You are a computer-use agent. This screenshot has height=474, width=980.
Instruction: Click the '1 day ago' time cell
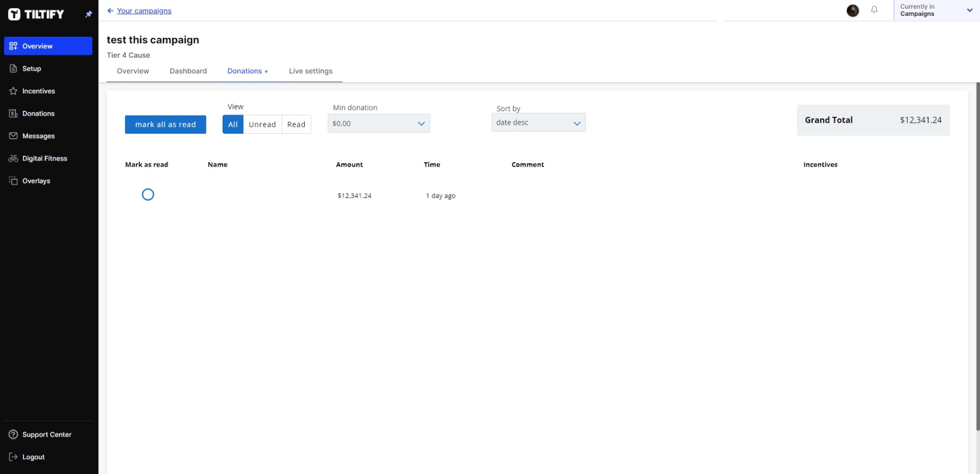[441, 196]
